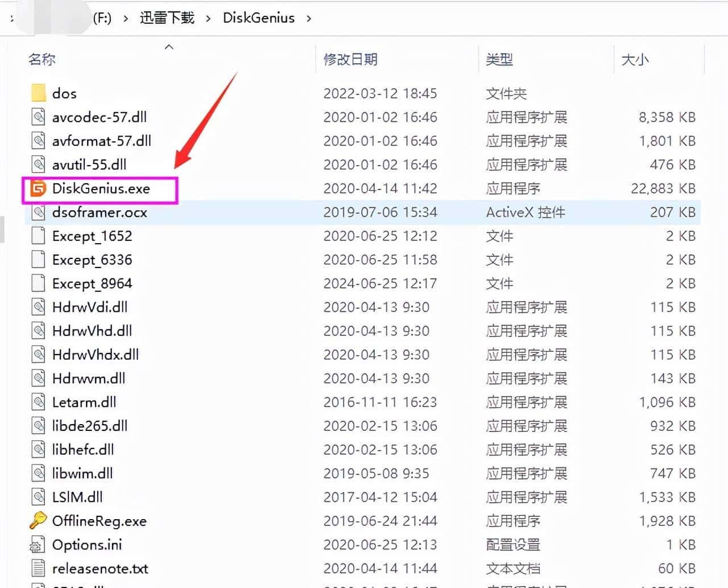This screenshot has height=588, width=728.
Task: Select the Options.ini configuration file icon
Action: (x=36, y=544)
